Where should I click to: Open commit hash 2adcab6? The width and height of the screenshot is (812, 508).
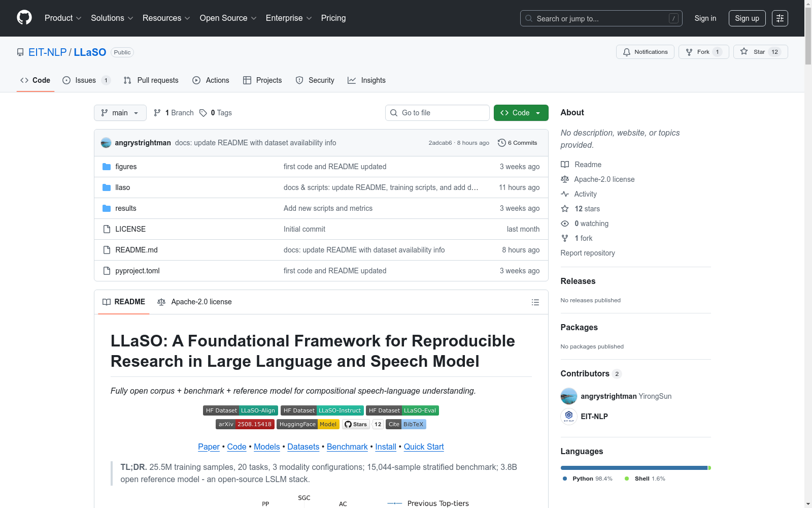(x=440, y=143)
